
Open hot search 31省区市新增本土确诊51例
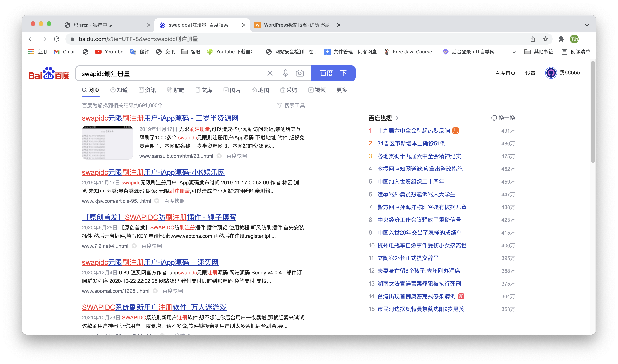click(x=411, y=144)
